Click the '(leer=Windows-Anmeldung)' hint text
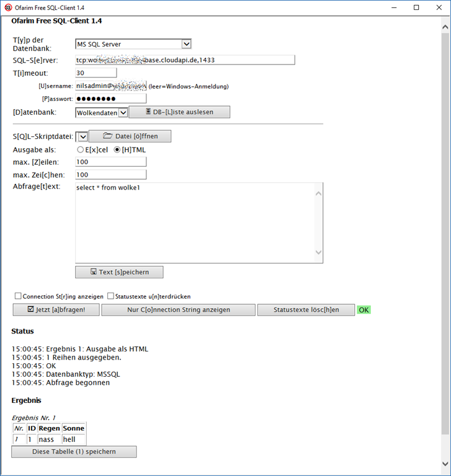 click(x=189, y=87)
